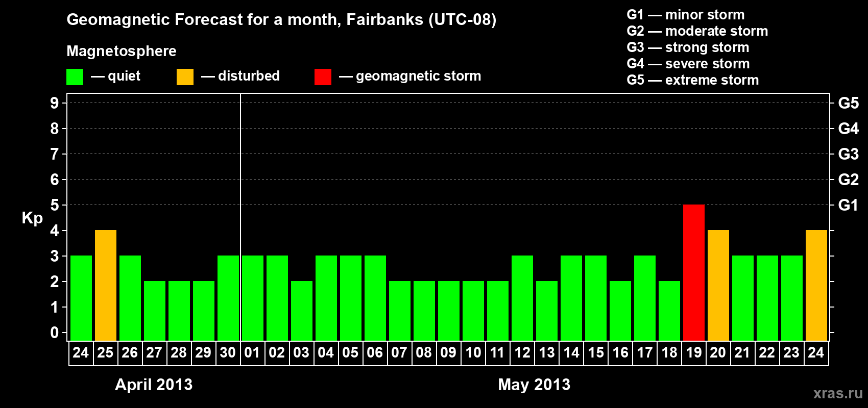Click the G5 label on right axis
The width and height of the screenshot is (868, 408).
(849, 103)
